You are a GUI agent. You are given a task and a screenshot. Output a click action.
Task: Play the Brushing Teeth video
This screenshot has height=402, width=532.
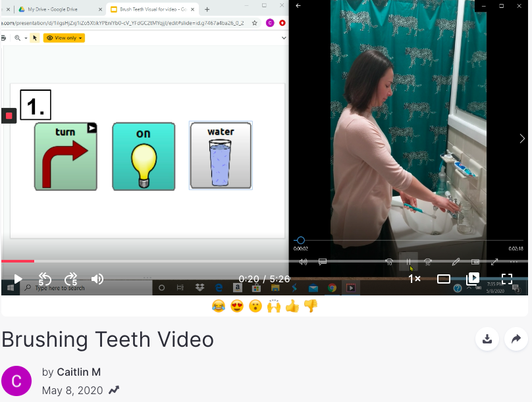pyautogui.click(x=18, y=279)
